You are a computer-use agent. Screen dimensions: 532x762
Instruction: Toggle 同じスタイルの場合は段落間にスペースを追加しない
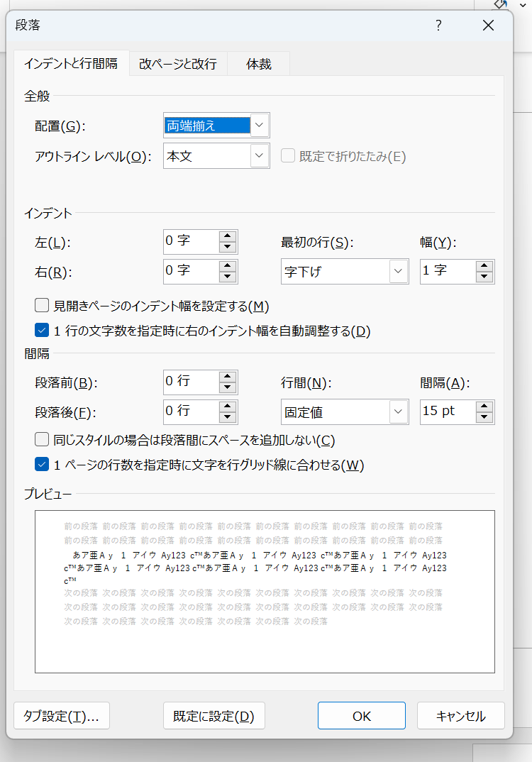tap(42, 440)
